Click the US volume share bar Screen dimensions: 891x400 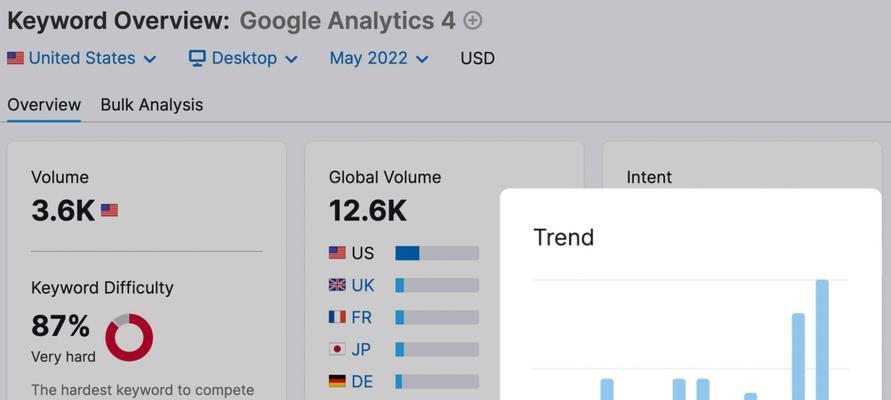[x=437, y=253]
